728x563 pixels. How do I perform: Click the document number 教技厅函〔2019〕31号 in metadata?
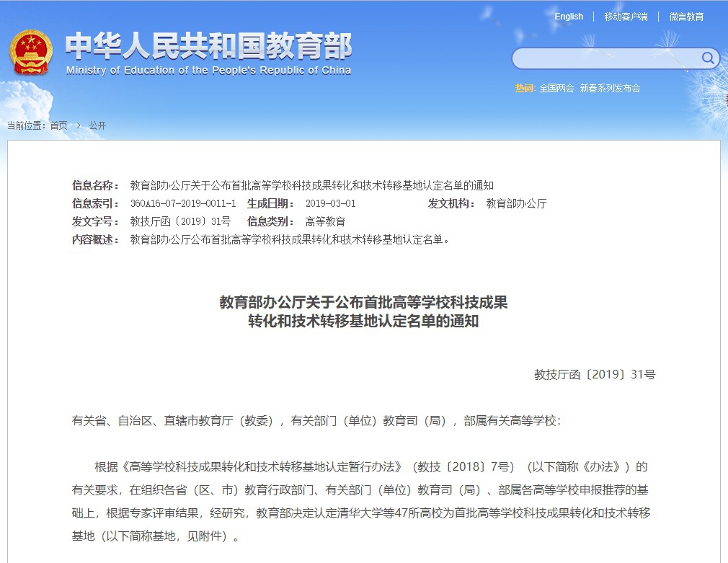click(x=180, y=221)
